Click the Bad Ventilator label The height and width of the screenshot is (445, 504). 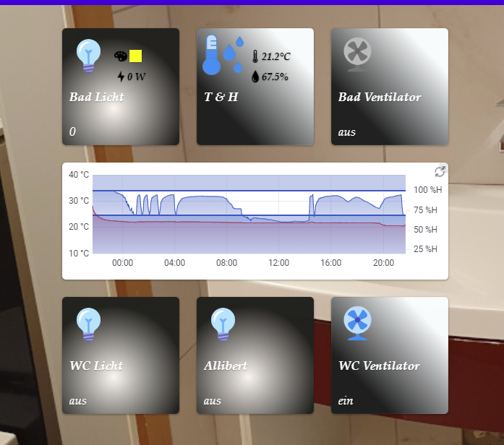pos(380,97)
